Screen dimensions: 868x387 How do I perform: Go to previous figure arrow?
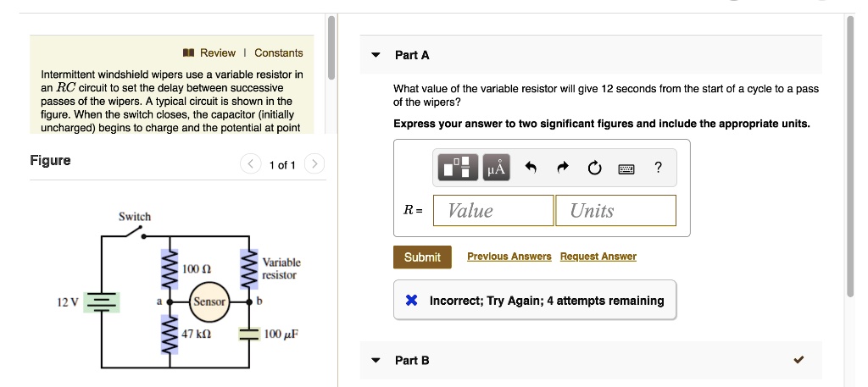pos(251,164)
